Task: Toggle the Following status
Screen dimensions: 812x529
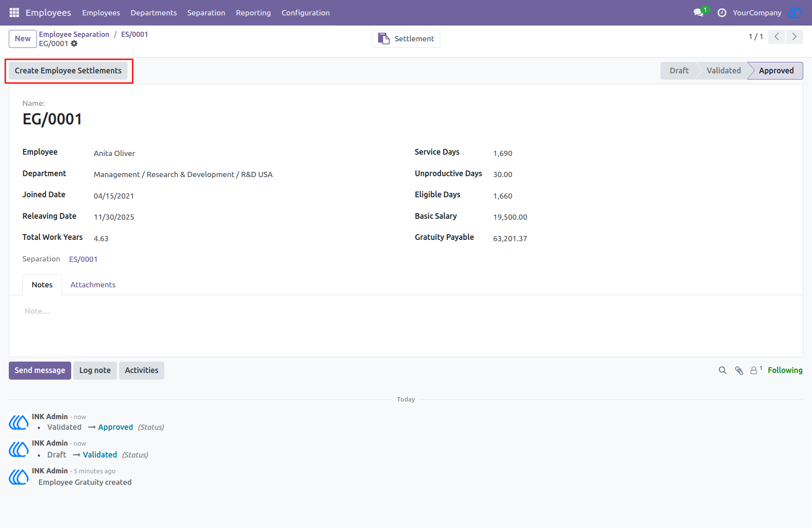Action: pyautogui.click(x=785, y=370)
